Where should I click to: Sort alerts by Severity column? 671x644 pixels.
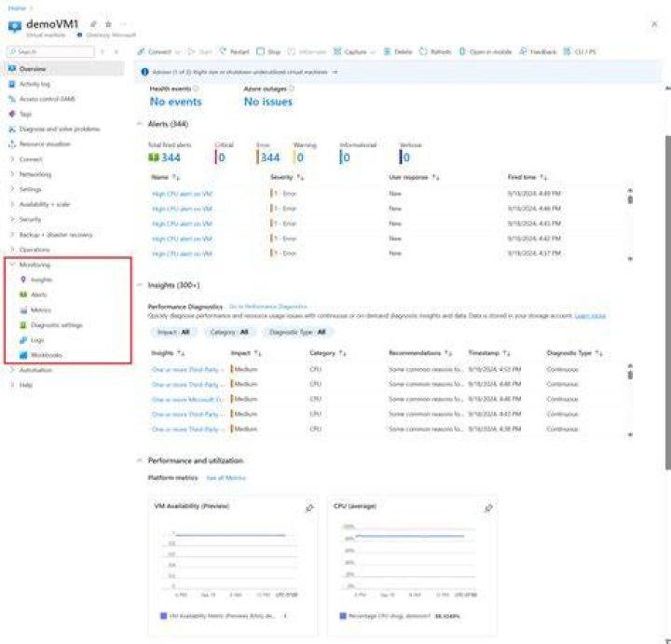pyautogui.click(x=287, y=177)
